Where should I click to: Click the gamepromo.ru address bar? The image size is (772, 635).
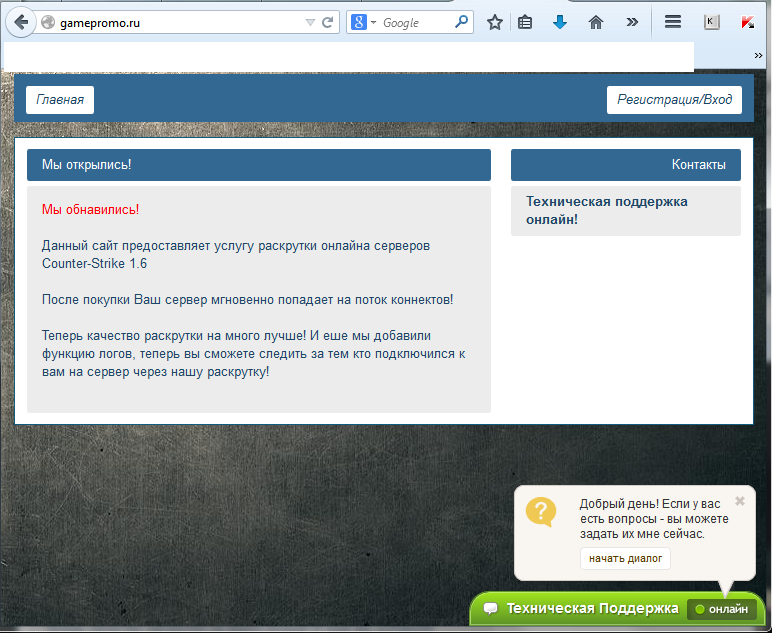[180, 23]
